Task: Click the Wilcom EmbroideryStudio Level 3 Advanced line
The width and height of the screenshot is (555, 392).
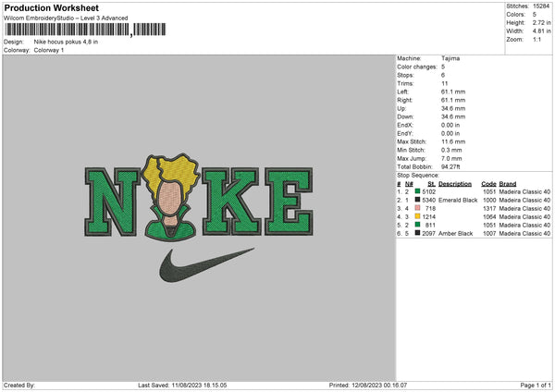Action: (x=66, y=18)
